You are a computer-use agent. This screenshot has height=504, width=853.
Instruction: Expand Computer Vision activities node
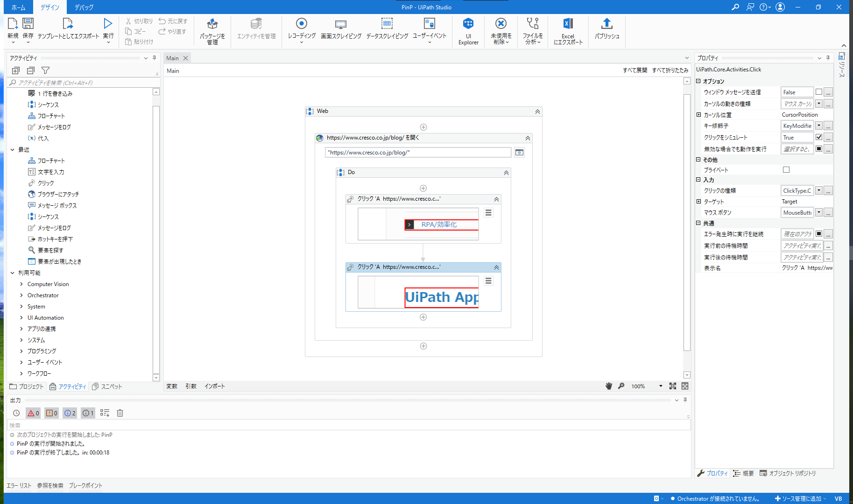(x=21, y=284)
